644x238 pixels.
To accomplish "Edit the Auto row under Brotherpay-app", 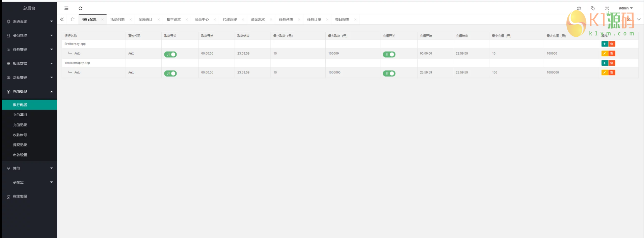I will click(605, 54).
